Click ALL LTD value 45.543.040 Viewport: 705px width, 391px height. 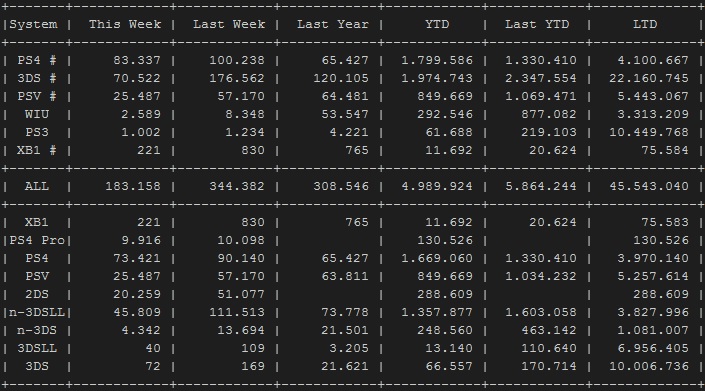click(649, 186)
